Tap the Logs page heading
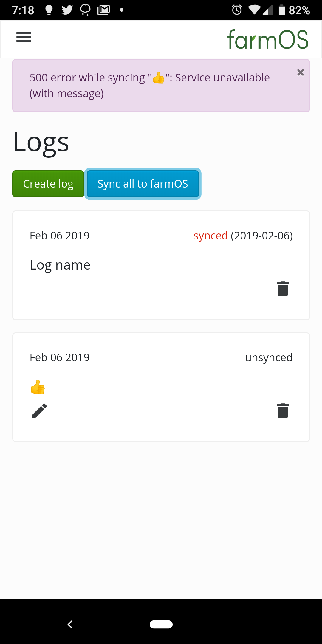 click(x=41, y=142)
